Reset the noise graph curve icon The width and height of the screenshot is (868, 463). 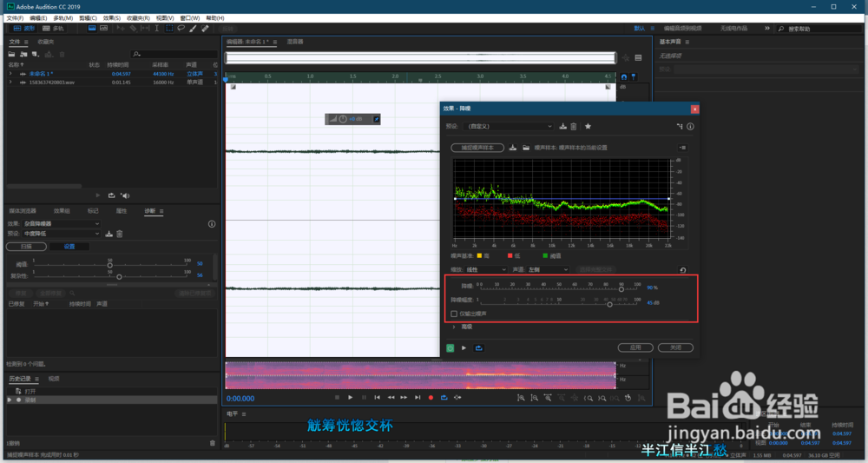pos(682,269)
